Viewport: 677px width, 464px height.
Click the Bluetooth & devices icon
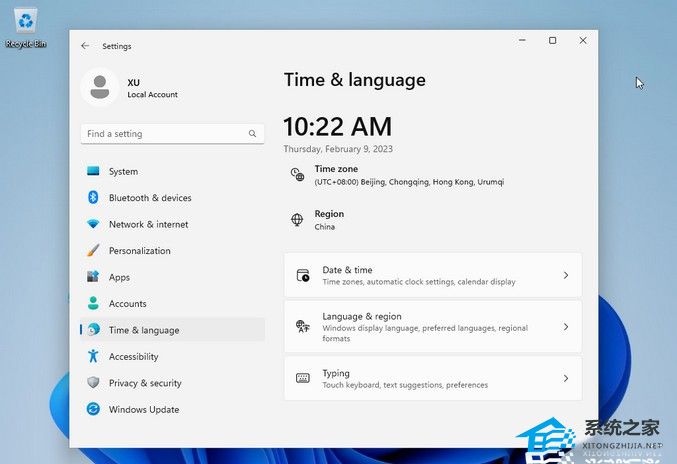click(93, 198)
